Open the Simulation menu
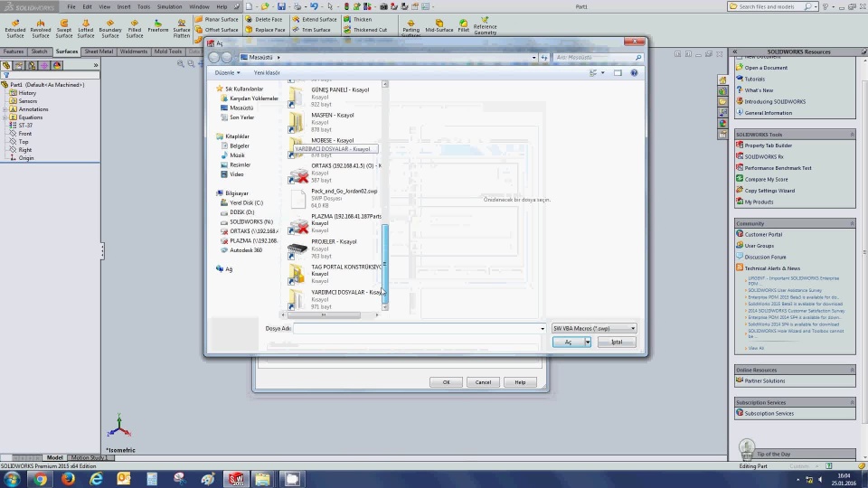The width and height of the screenshot is (868, 488). (169, 6)
